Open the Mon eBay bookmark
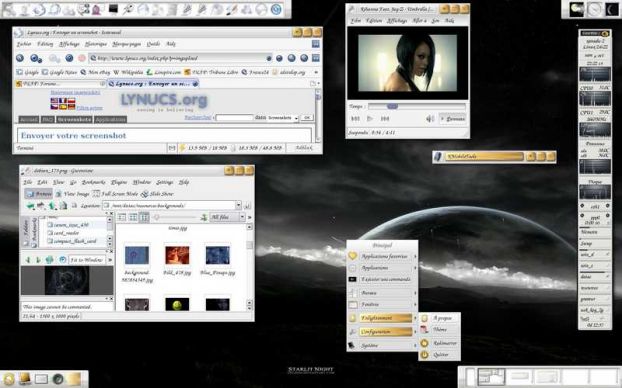 tap(95, 72)
